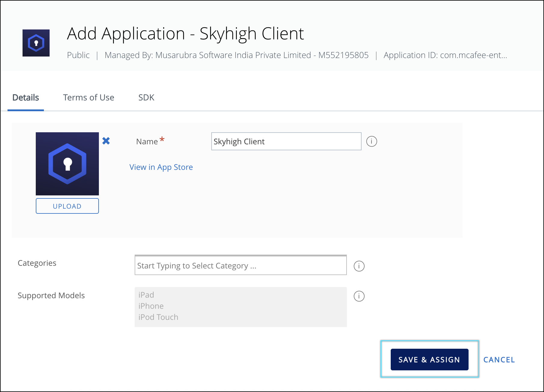Open the View in App Store link

click(x=161, y=167)
